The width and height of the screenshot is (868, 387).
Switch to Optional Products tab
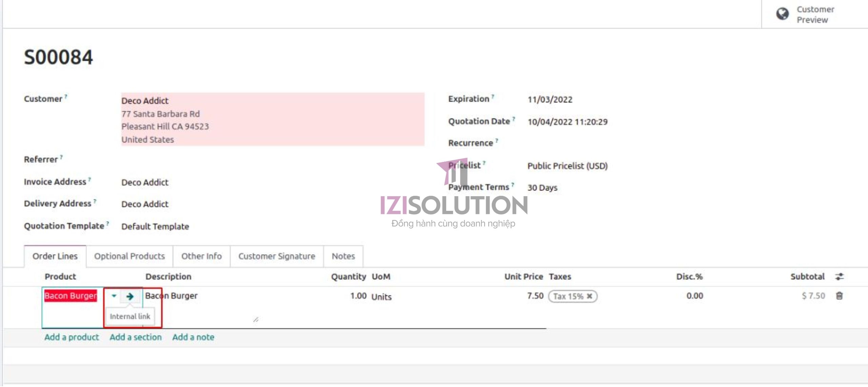click(x=130, y=256)
